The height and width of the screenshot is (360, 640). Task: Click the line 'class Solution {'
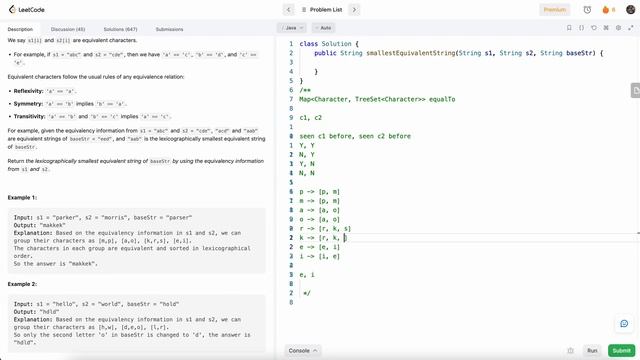(x=329, y=44)
